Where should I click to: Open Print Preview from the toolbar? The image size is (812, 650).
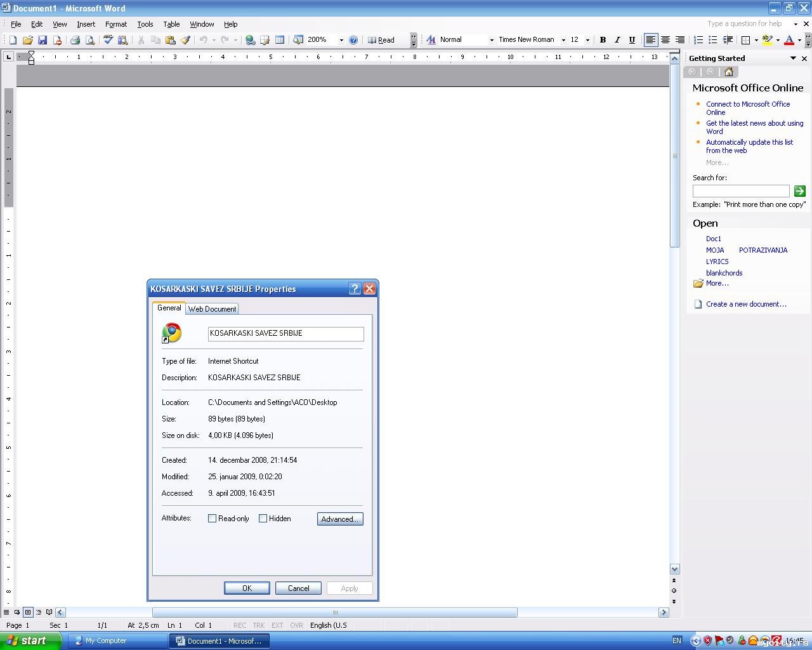point(90,40)
